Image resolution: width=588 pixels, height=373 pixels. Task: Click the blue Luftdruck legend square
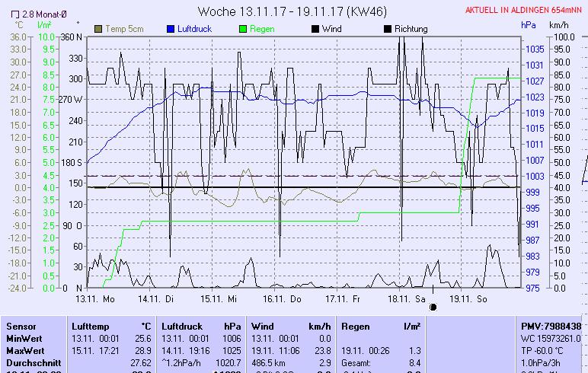pos(171,29)
